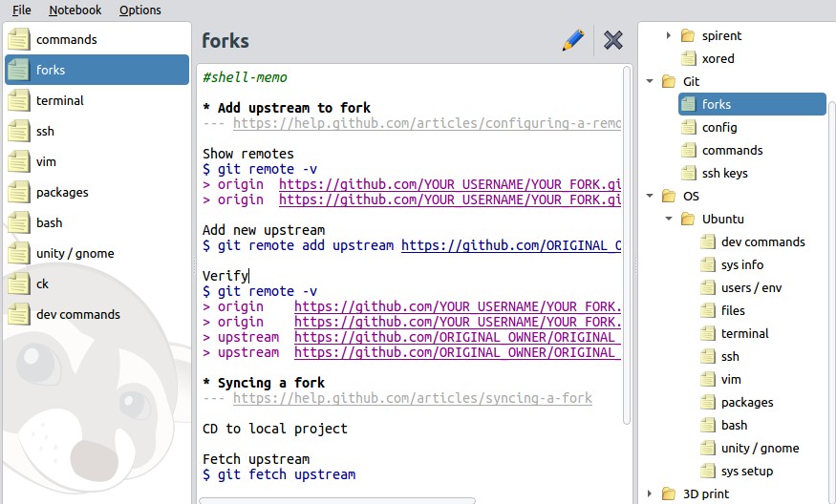Expand the 3D print folder arrow
Viewport: 836px width, 504px height.
650,493
